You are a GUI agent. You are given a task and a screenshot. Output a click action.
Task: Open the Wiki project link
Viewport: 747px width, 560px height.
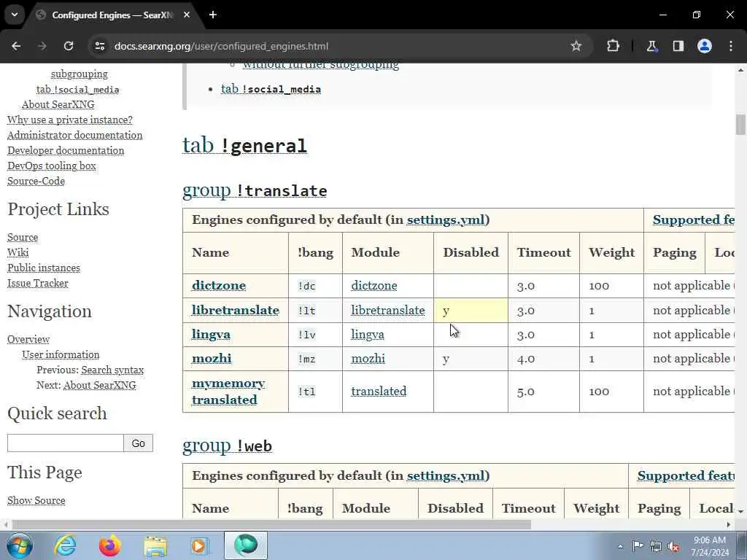(18, 252)
